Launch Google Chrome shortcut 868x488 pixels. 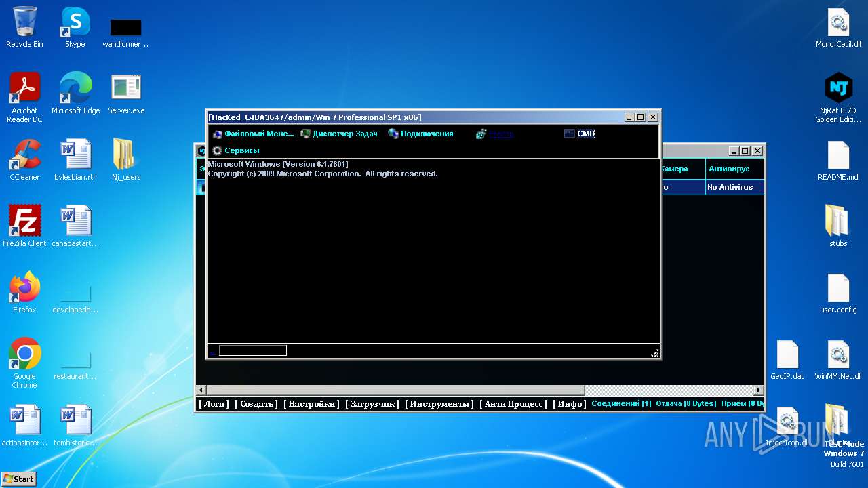[x=24, y=363]
